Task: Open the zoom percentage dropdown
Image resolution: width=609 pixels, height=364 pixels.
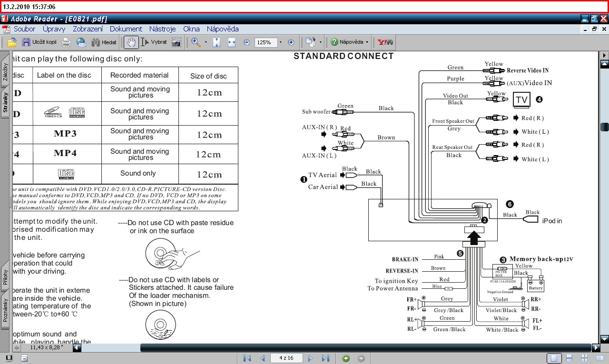Action: pos(280,42)
